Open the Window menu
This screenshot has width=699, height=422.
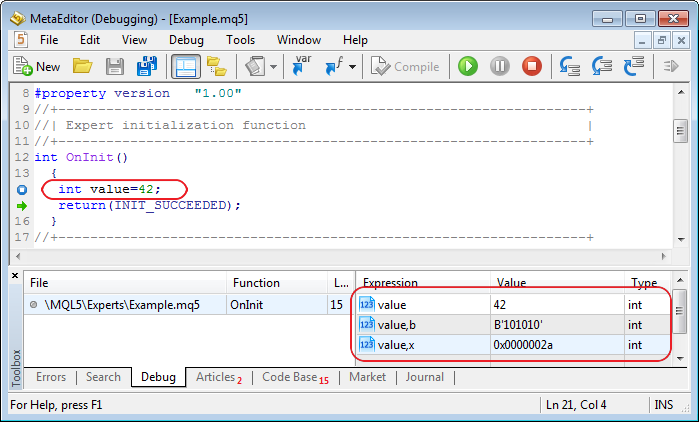(x=299, y=40)
